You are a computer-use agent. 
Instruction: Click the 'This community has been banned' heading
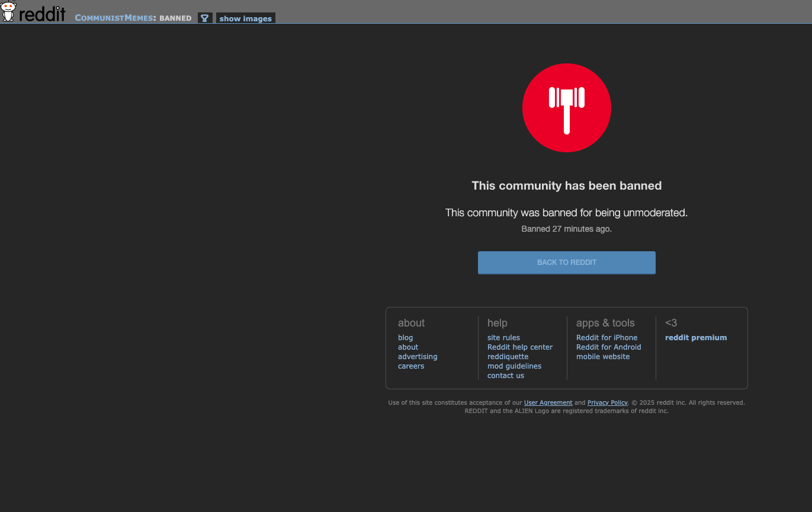click(x=566, y=185)
